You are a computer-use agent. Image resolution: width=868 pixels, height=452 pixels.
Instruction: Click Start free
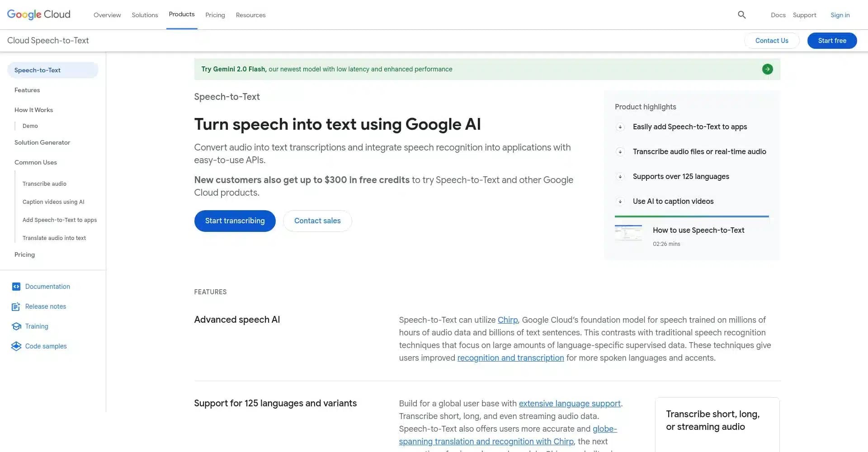832,40
